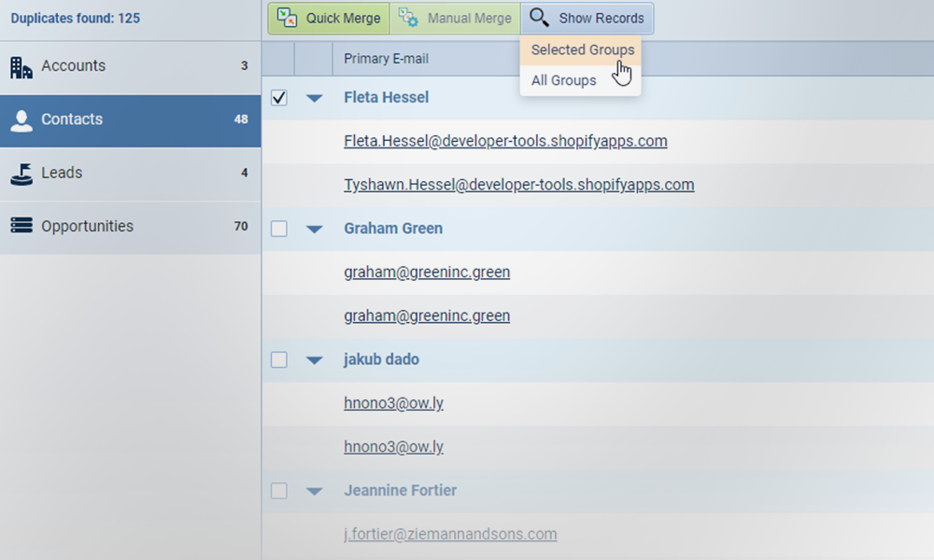Collapse the Graham Green duplicate group

tap(315, 229)
